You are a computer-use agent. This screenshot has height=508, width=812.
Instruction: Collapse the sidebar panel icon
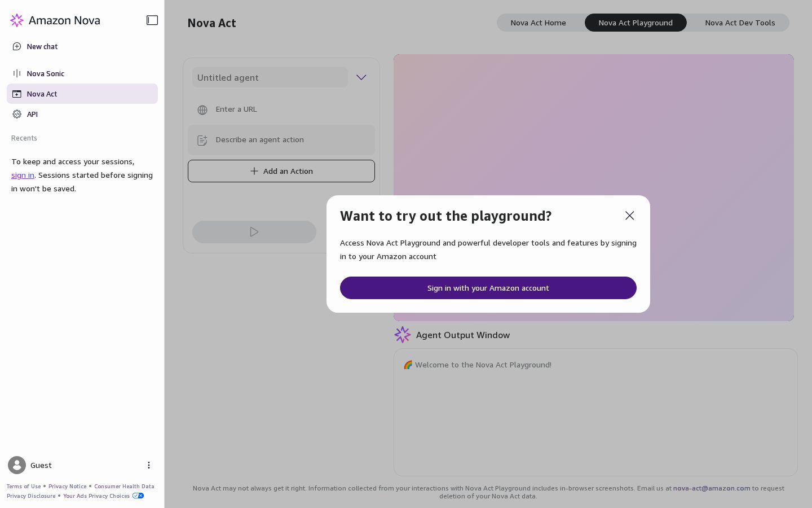coord(152,20)
